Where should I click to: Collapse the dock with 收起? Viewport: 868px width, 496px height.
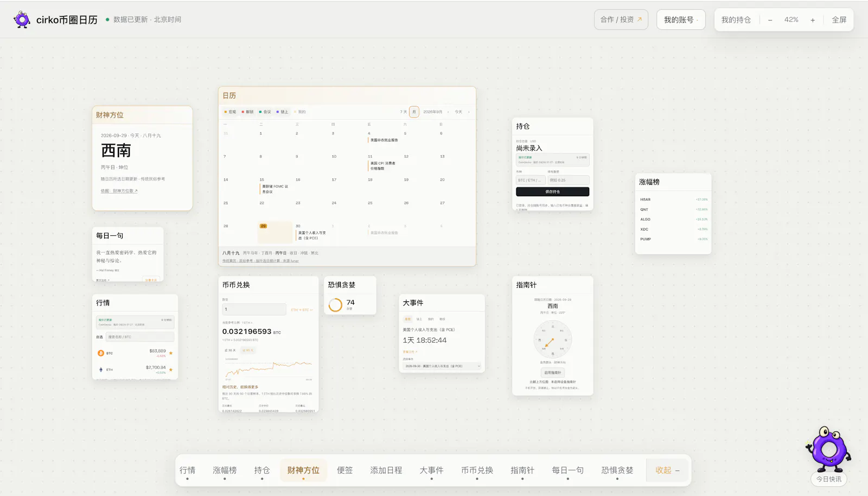[x=668, y=470]
